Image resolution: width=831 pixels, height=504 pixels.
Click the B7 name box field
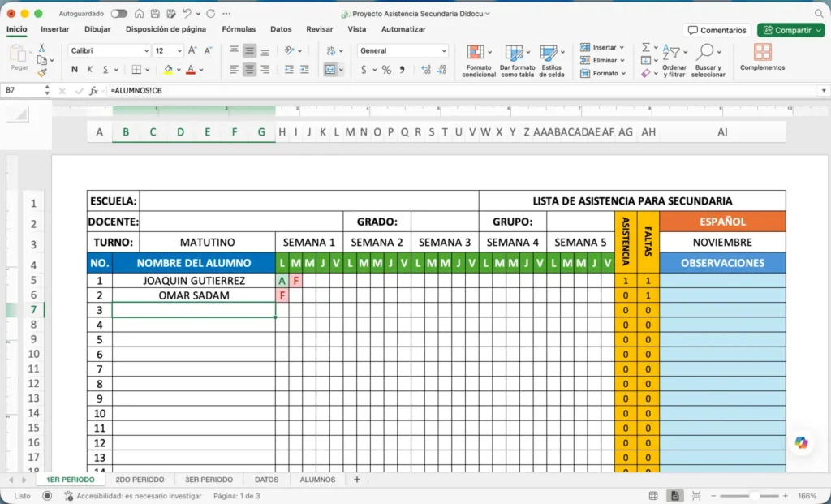24,91
